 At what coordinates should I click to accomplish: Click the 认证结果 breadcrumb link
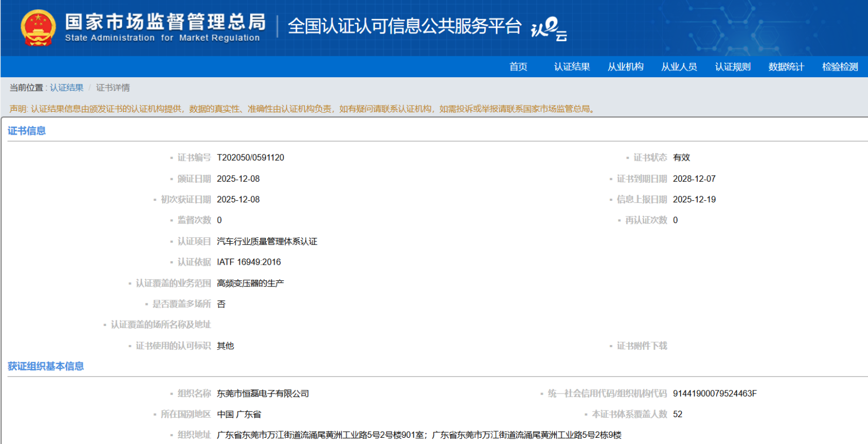pos(66,88)
